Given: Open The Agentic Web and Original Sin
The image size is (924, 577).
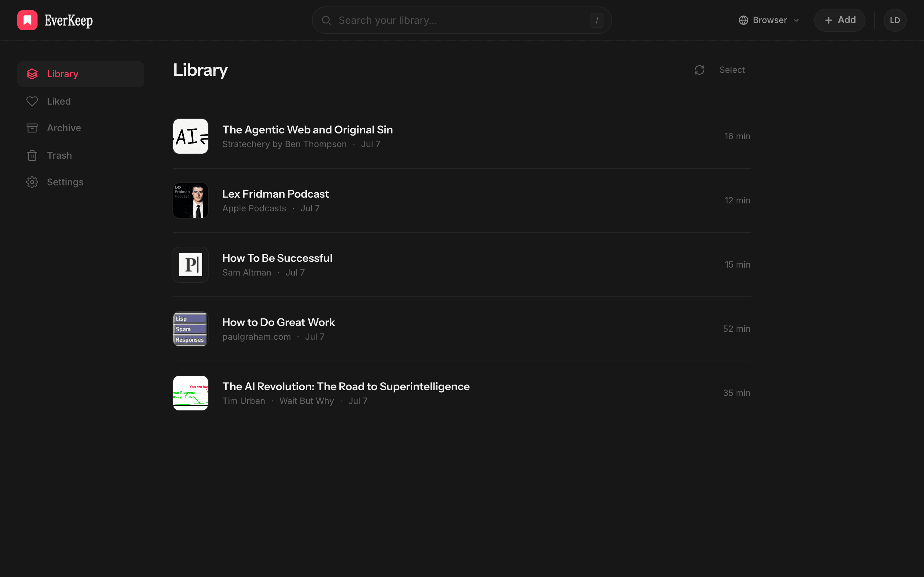Looking at the screenshot, I should click(308, 130).
